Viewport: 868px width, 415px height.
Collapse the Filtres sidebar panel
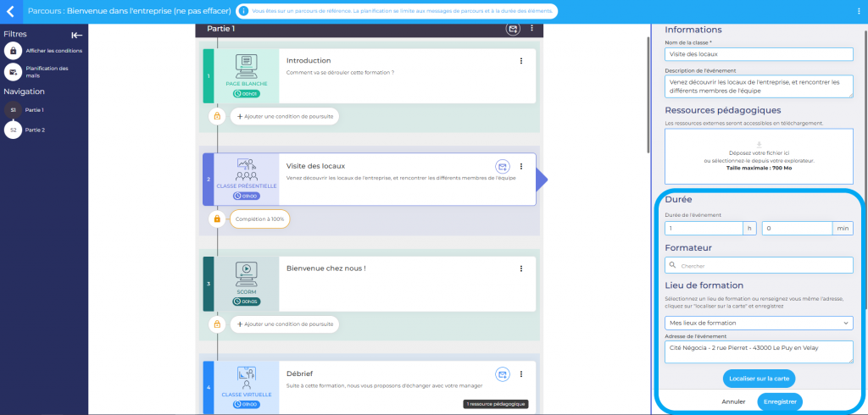tap(76, 35)
